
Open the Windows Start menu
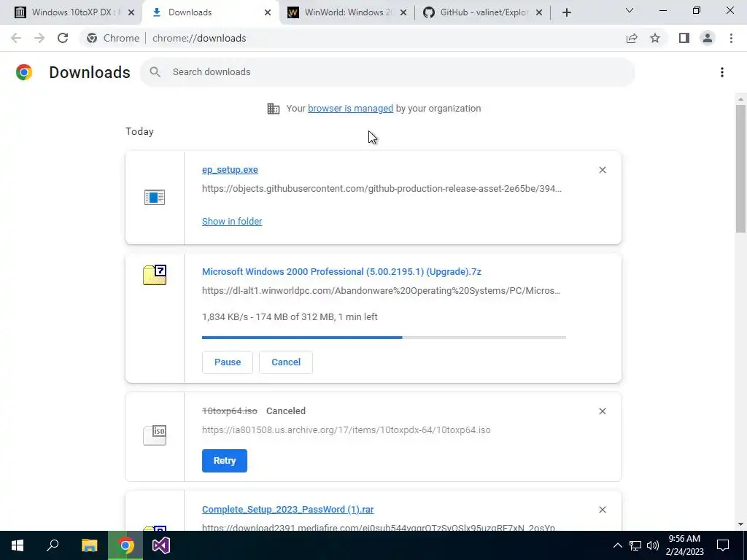pos(18,545)
